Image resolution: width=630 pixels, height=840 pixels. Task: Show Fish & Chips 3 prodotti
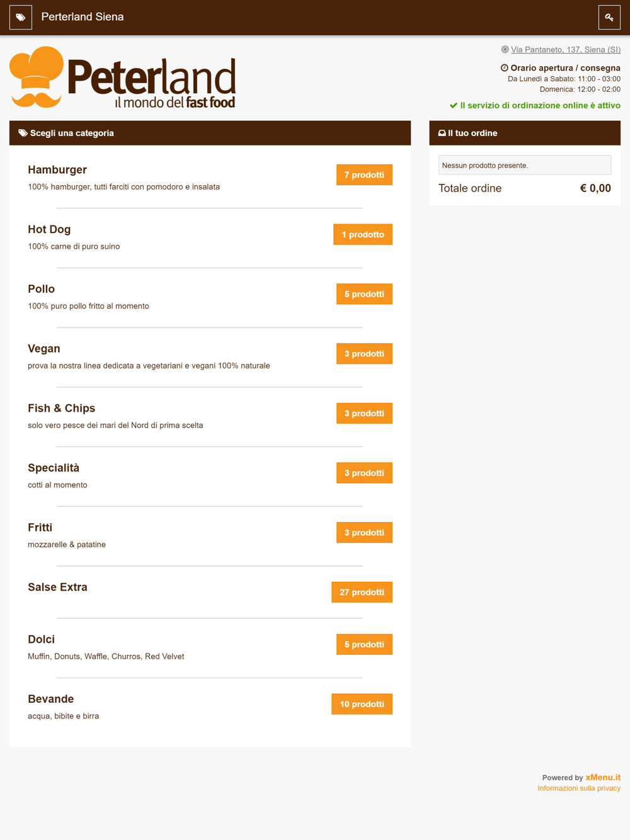coord(364,413)
